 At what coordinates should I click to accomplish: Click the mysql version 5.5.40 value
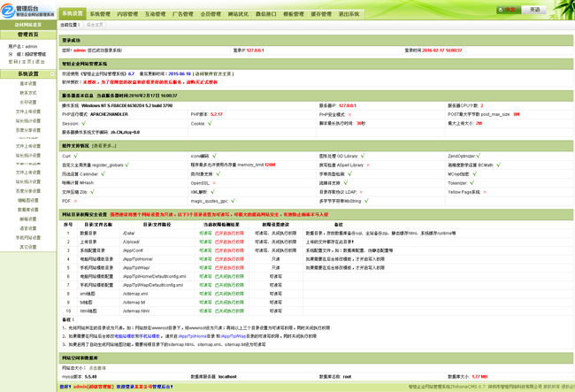pyautogui.click(x=90, y=377)
